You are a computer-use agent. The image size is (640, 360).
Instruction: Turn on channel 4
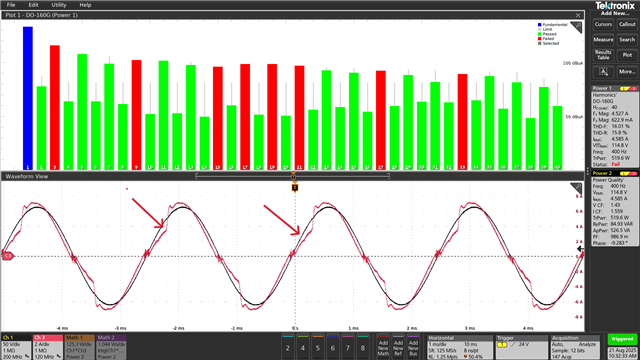point(302,347)
